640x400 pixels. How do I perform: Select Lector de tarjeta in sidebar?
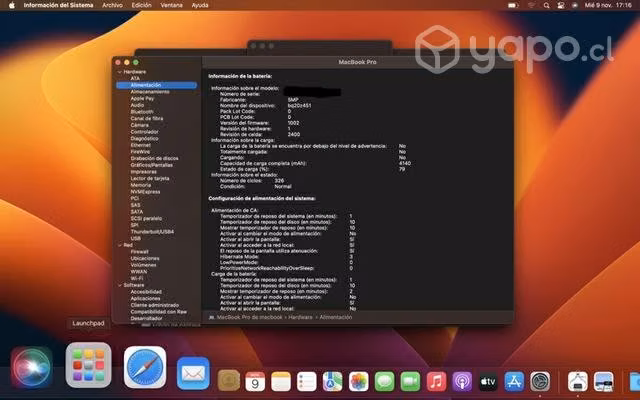click(x=150, y=178)
